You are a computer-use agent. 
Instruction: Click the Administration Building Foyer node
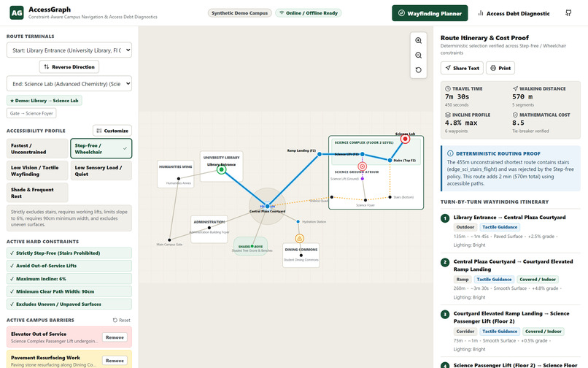coord(209,228)
